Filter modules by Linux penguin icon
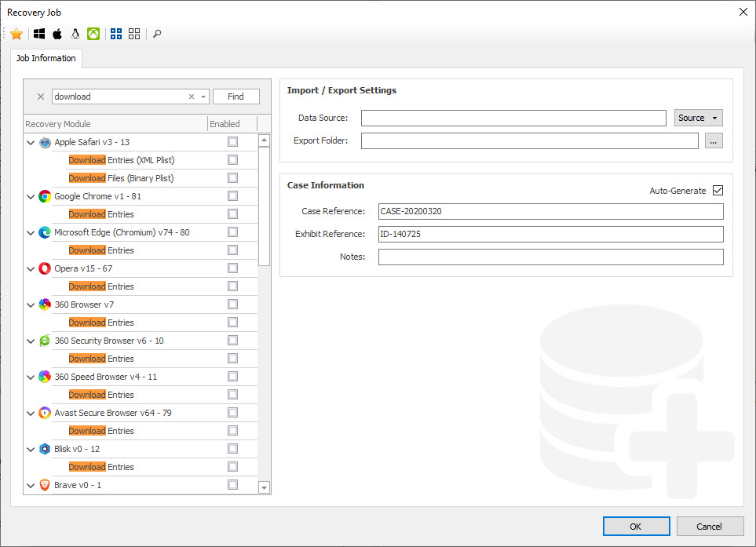 (x=75, y=34)
